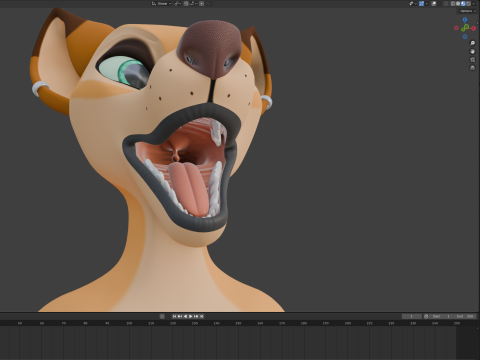Open the gizmo settings dropdown arrow

point(427,3)
